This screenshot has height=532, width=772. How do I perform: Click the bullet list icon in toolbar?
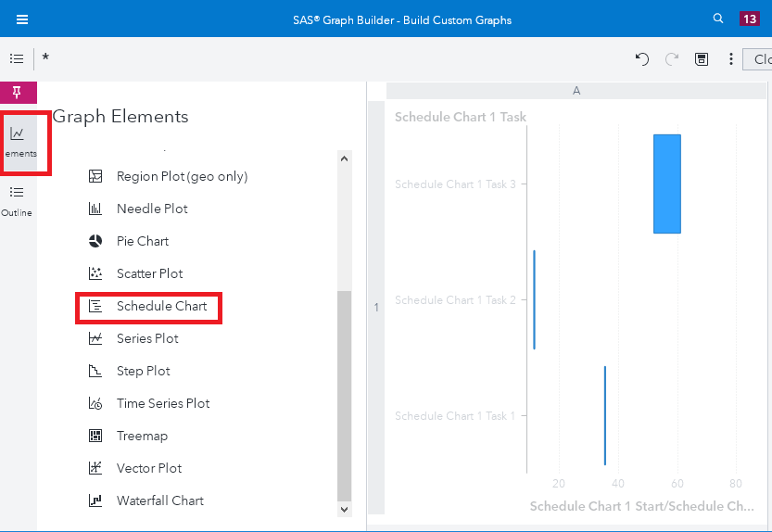pyautogui.click(x=17, y=58)
